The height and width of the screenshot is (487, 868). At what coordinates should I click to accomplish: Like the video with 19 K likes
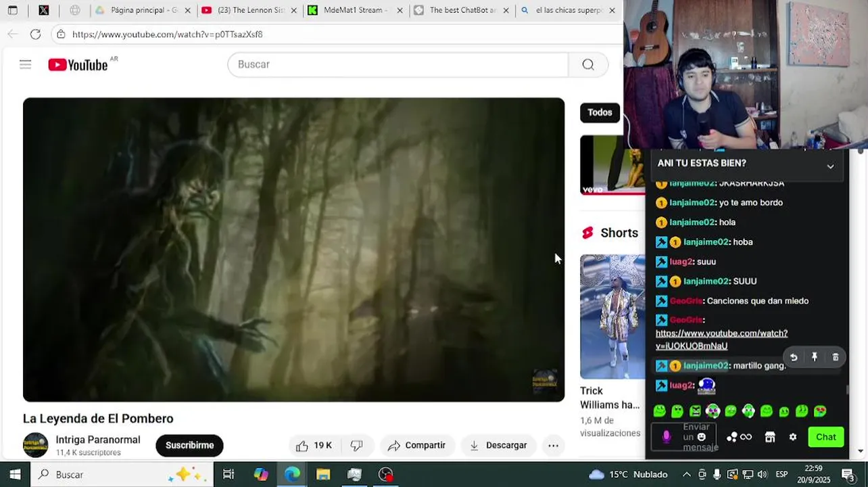[x=314, y=445]
